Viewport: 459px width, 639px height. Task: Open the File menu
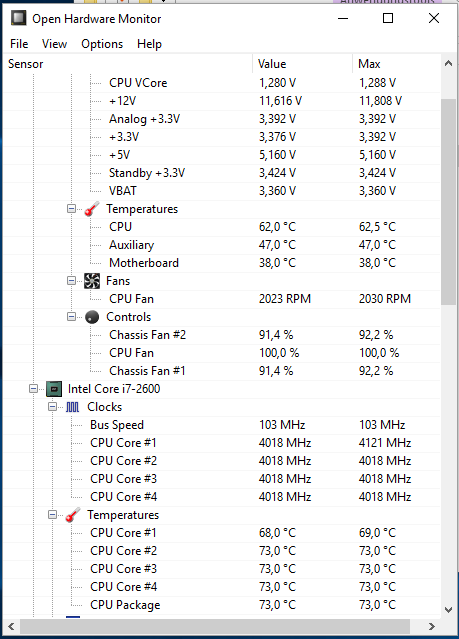click(19, 44)
